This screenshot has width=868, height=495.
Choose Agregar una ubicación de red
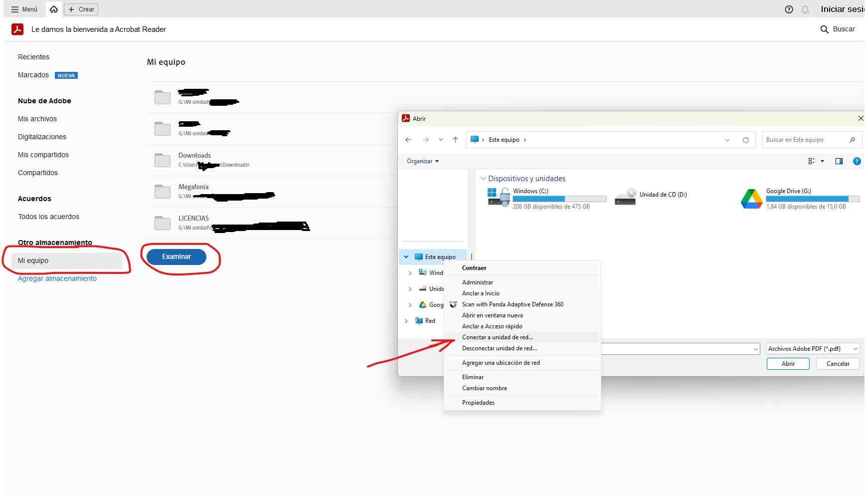[522, 363]
